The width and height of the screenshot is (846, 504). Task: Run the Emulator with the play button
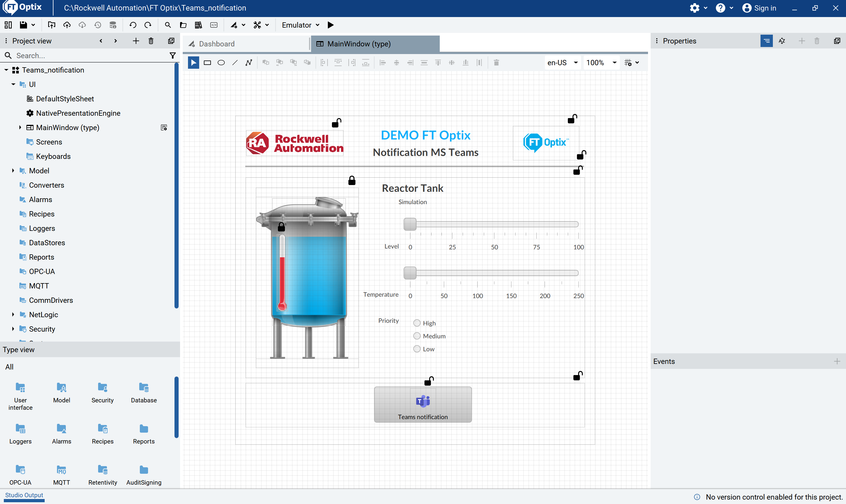tap(330, 25)
